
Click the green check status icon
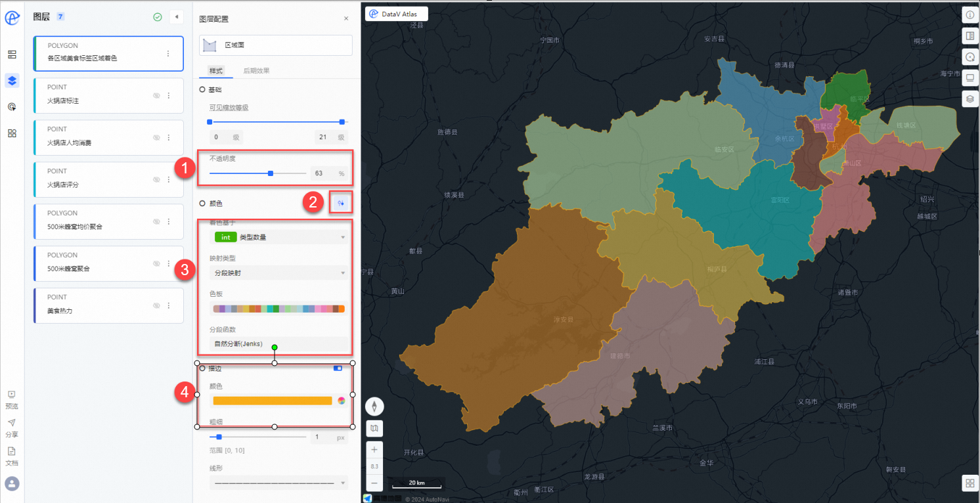point(158,17)
